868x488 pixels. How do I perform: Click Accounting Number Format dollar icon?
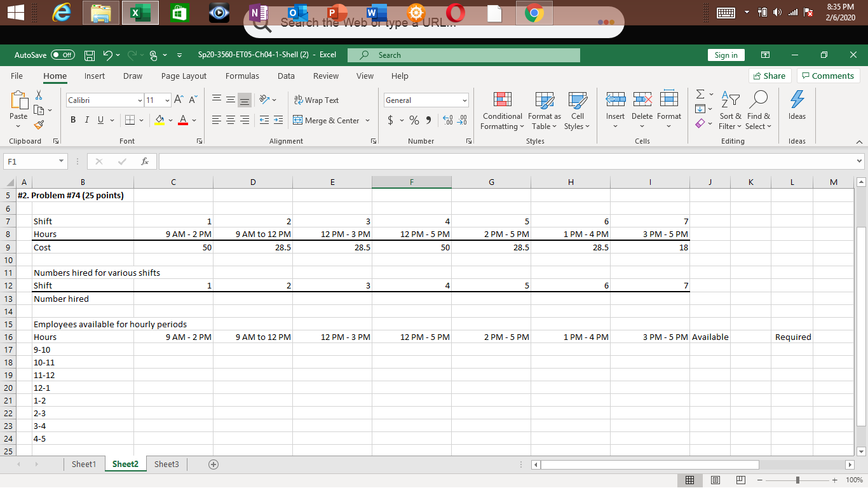pyautogui.click(x=391, y=120)
